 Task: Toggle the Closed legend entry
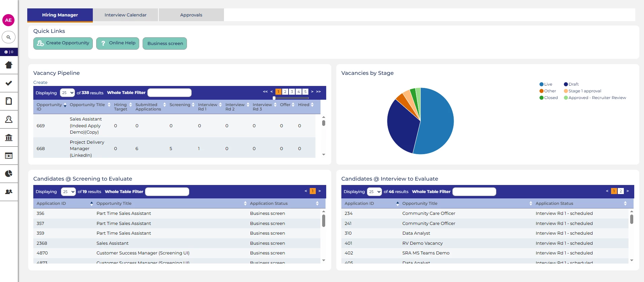[x=548, y=98]
